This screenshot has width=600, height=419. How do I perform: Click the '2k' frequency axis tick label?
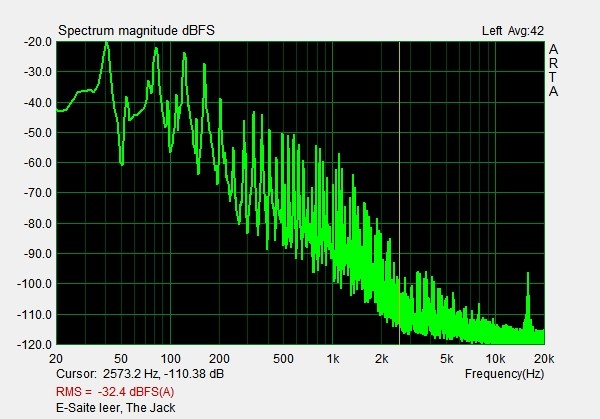click(382, 359)
